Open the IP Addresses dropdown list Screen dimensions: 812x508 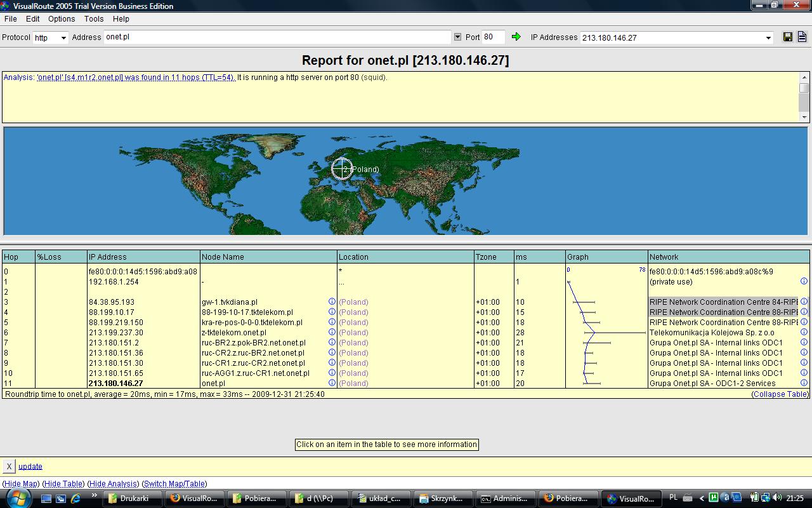point(768,37)
